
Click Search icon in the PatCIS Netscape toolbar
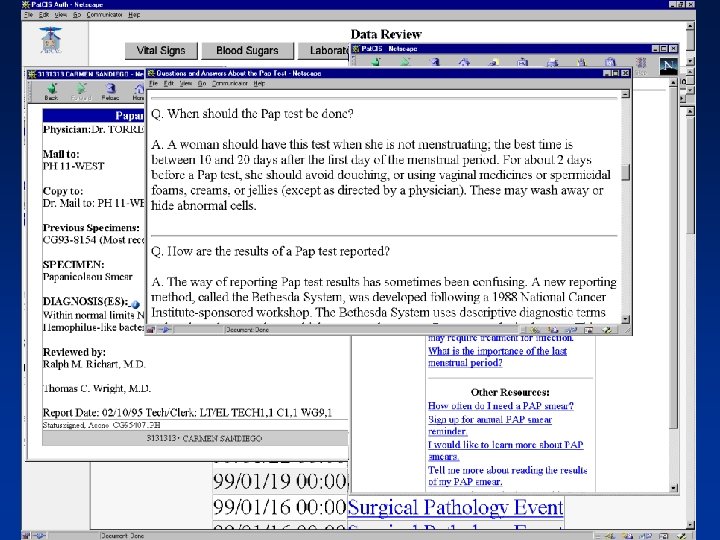tap(494, 62)
